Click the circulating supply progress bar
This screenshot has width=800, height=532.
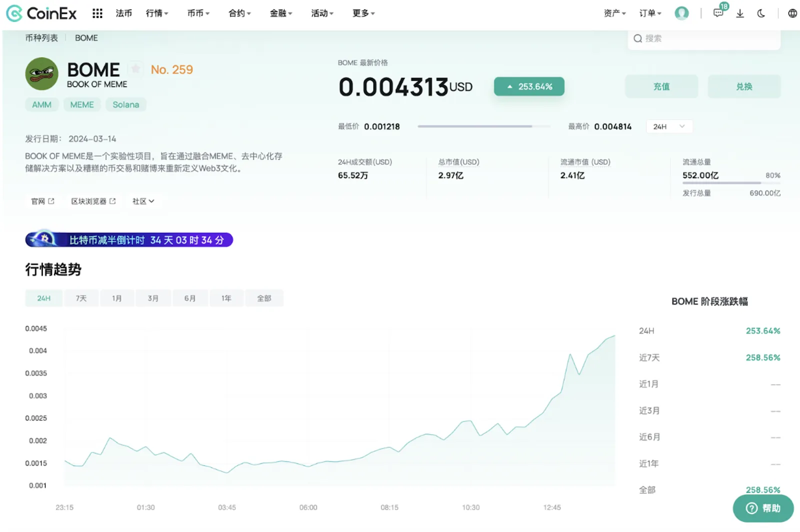click(731, 183)
